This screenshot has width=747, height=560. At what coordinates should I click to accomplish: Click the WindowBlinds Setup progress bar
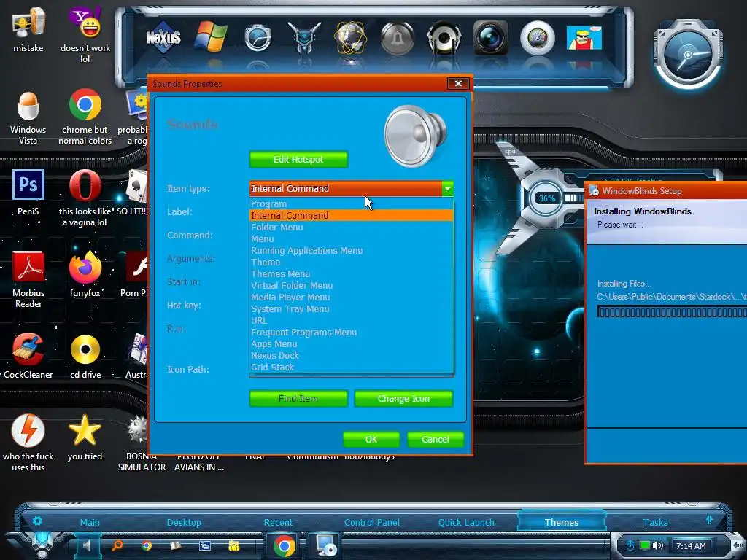point(672,312)
